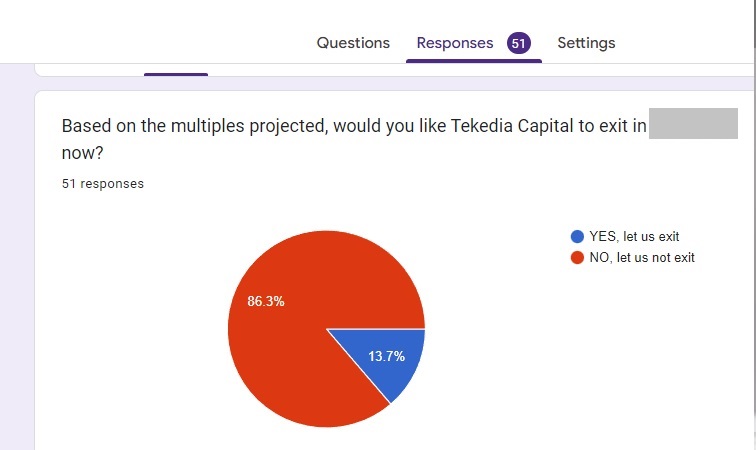Switch to the Responses tab
This screenshot has height=450, width=756.
point(455,43)
